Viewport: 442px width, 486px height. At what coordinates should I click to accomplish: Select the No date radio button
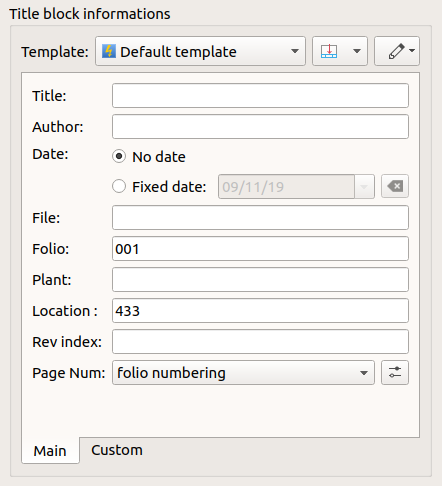coord(119,156)
